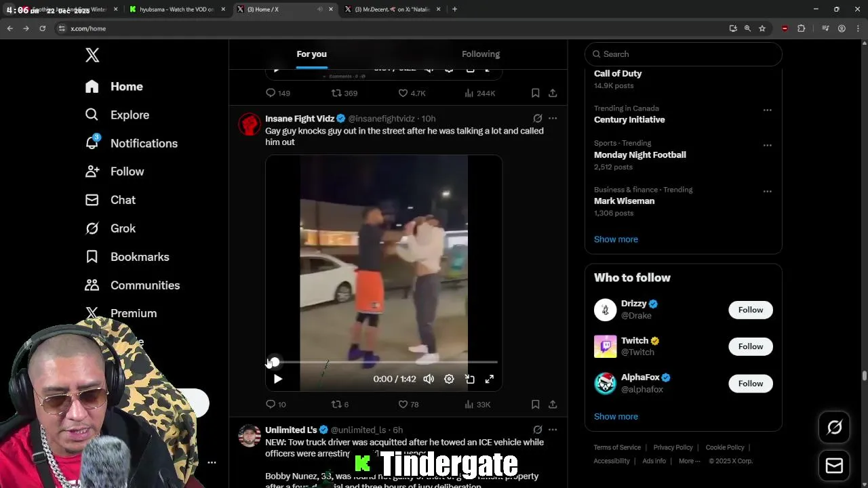Enter fullscreen on the fight video
This screenshot has width=868, height=488.
[489, 379]
